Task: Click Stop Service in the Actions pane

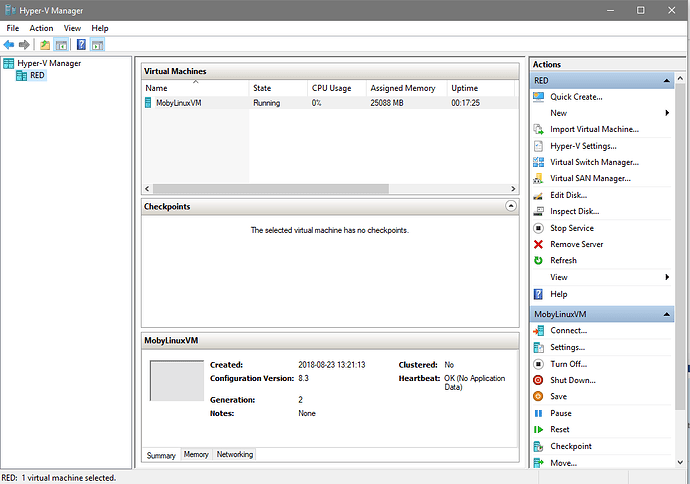Action: point(571,228)
